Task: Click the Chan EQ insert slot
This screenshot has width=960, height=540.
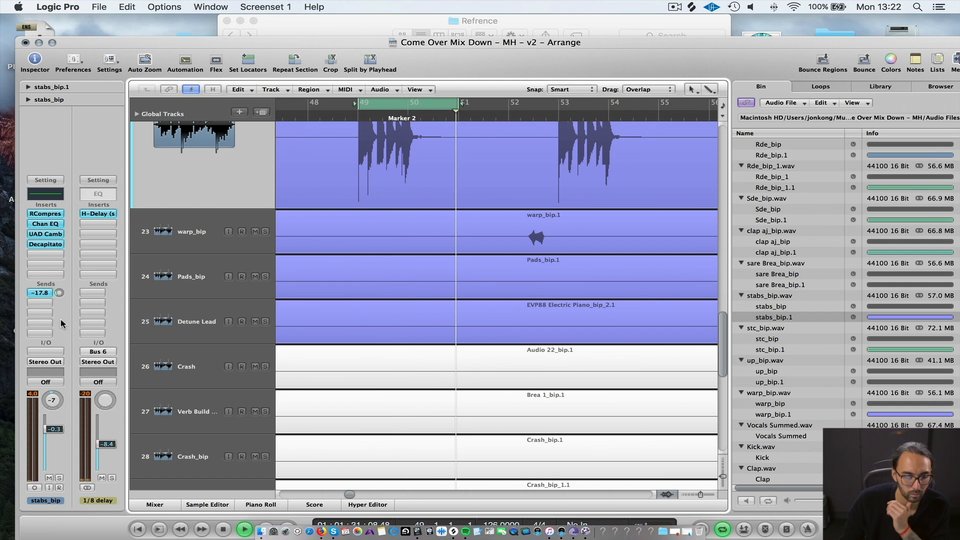Action: click(x=45, y=223)
